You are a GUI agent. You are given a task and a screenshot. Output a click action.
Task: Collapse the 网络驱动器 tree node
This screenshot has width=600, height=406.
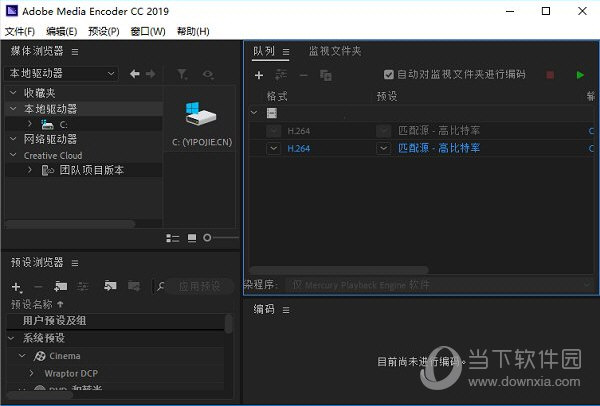13,139
